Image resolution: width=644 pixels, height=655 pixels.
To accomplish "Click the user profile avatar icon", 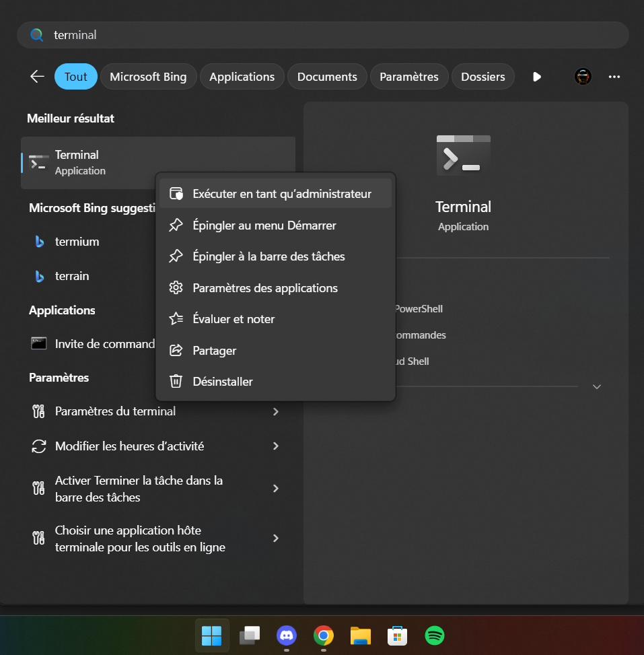I will (583, 77).
